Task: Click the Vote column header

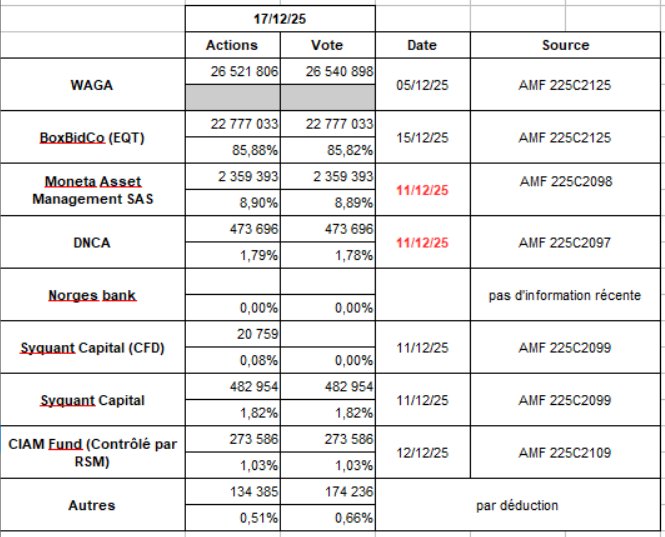Action: (327, 45)
